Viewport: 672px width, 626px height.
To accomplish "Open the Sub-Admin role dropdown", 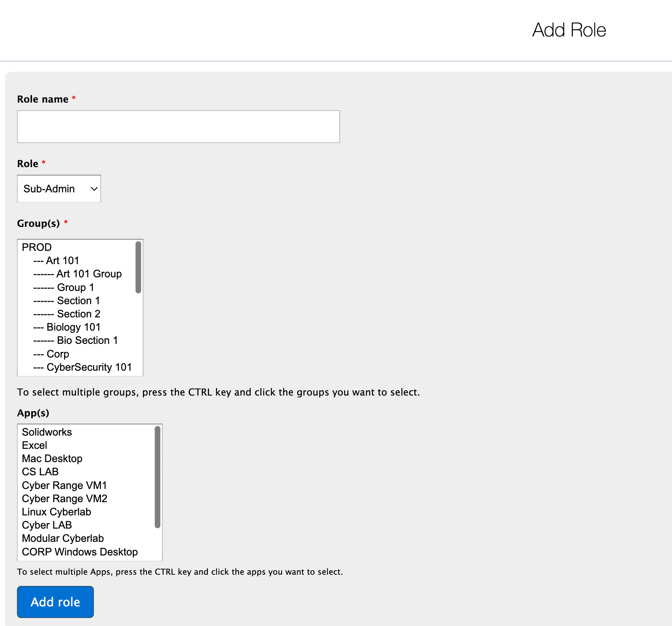I will coord(59,189).
